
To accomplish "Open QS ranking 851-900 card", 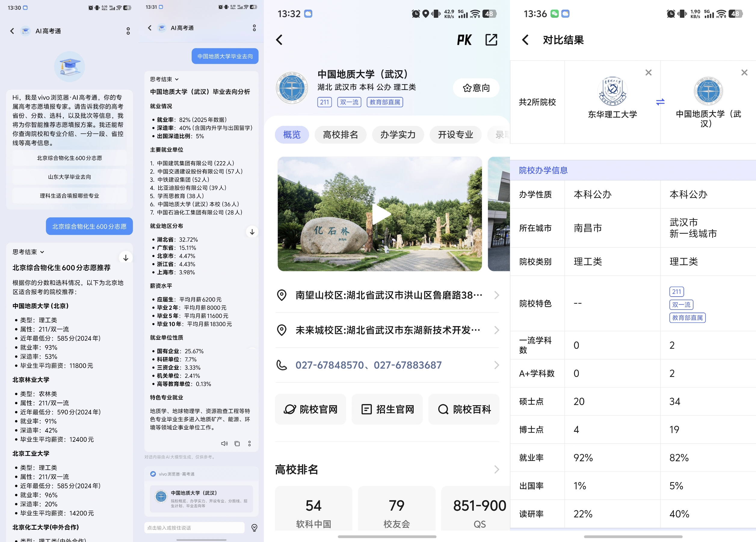I will click(x=476, y=509).
